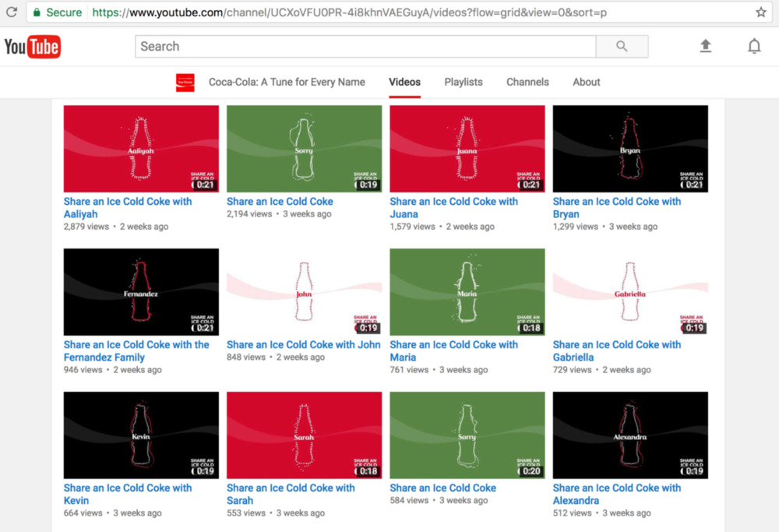Open the upload video icon
The image size is (779, 532).
[706, 46]
